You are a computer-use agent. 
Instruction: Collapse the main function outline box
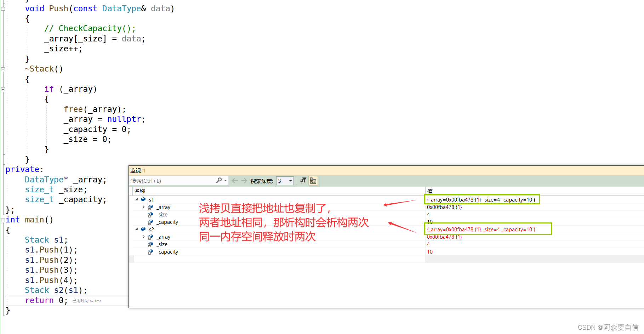(3, 220)
